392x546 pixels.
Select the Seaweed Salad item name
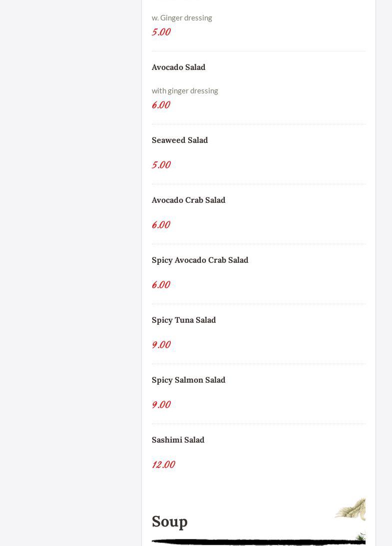pyautogui.click(x=180, y=140)
